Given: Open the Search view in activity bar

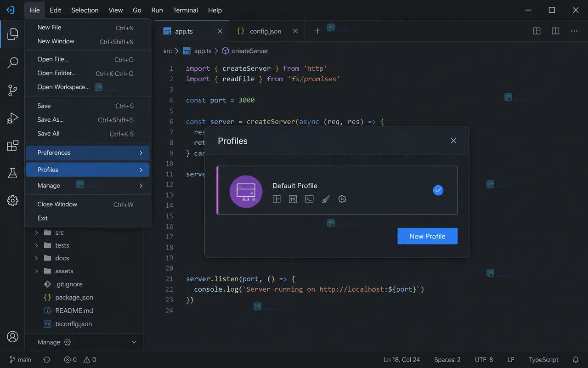Looking at the screenshot, I should (x=13, y=62).
